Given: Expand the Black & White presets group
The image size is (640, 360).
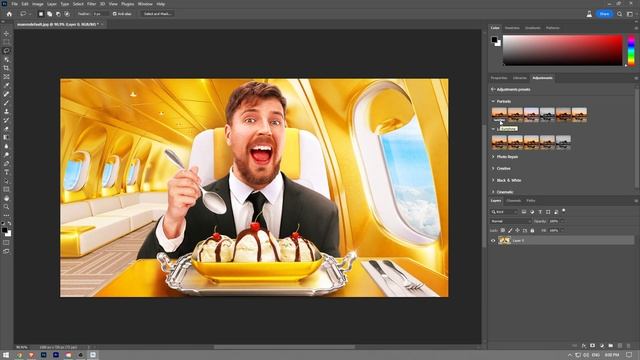Looking at the screenshot, I should (x=493, y=180).
